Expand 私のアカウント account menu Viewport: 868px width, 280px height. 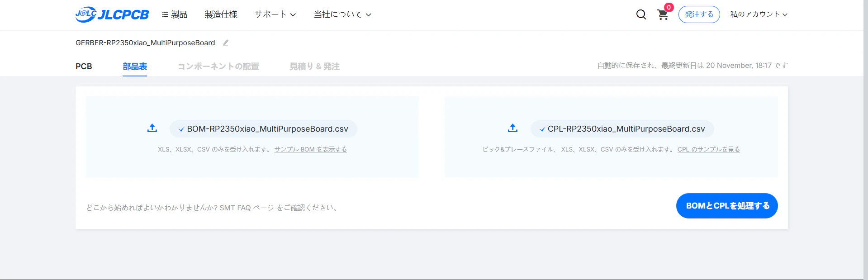coord(759,14)
